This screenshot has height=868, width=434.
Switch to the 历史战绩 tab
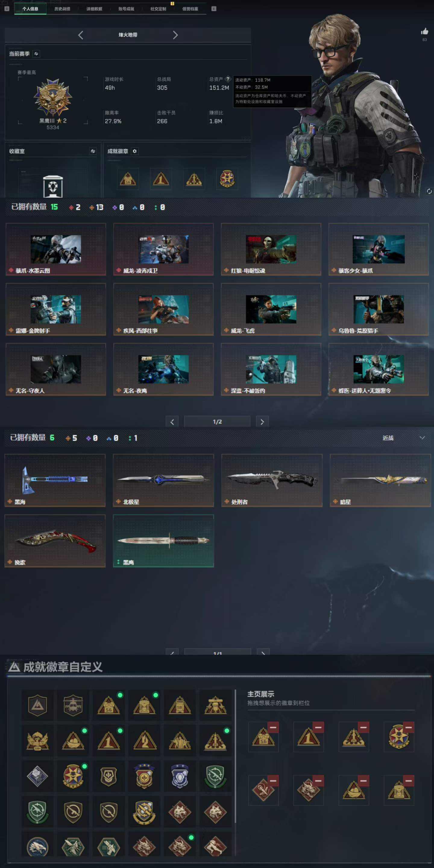point(62,9)
